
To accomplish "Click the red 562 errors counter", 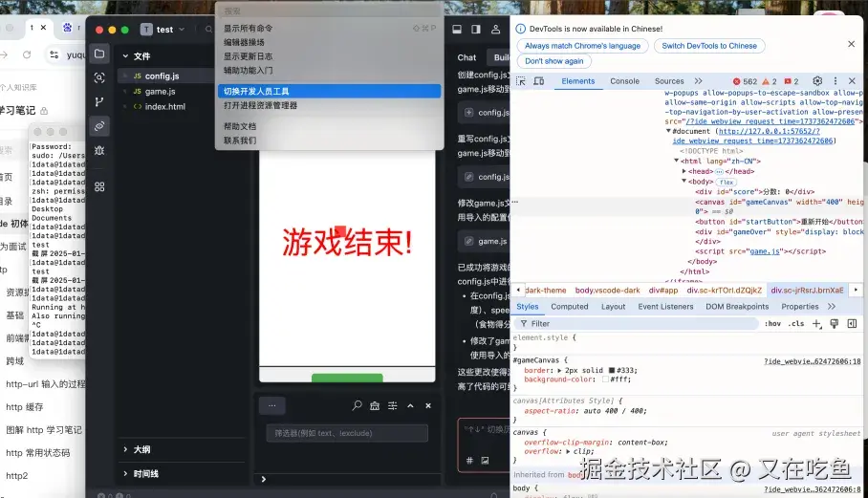I will (x=745, y=81).
